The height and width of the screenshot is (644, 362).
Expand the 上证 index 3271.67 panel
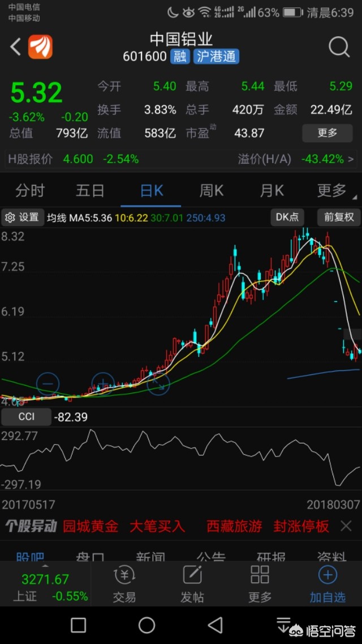coord(45,584)
